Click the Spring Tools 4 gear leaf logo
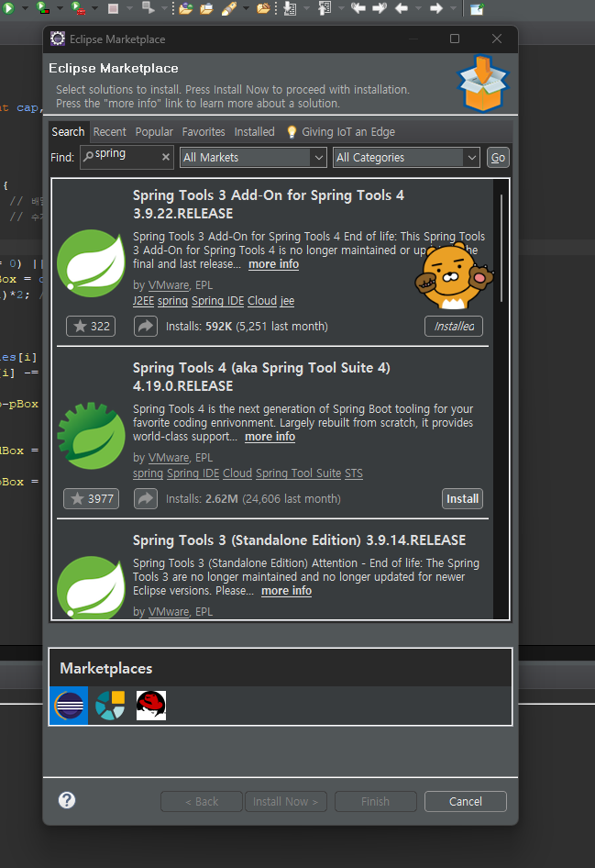595x868 pixels. [92, 435]
